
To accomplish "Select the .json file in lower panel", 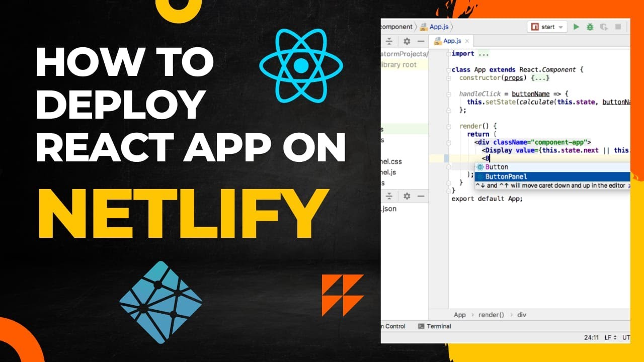I will coord(389,209).
